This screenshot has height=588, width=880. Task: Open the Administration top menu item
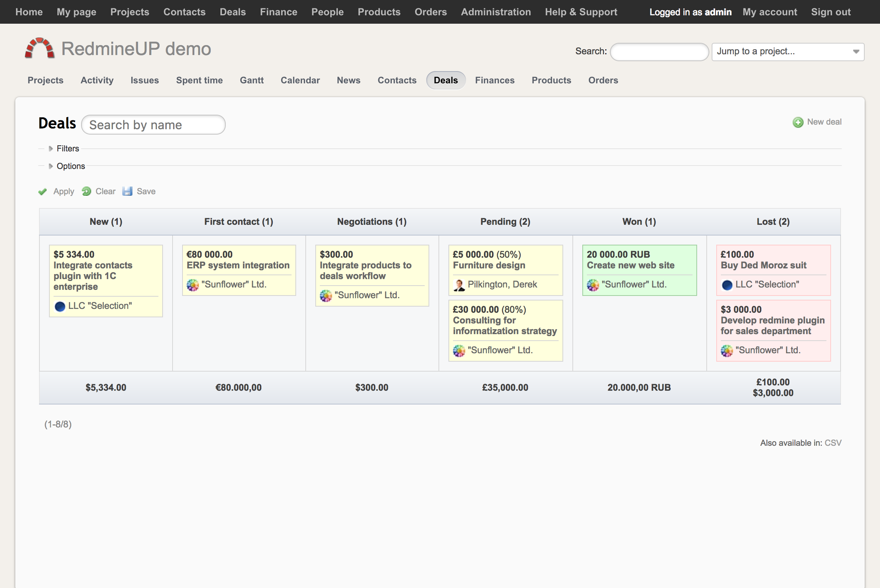tap(495, 12)
